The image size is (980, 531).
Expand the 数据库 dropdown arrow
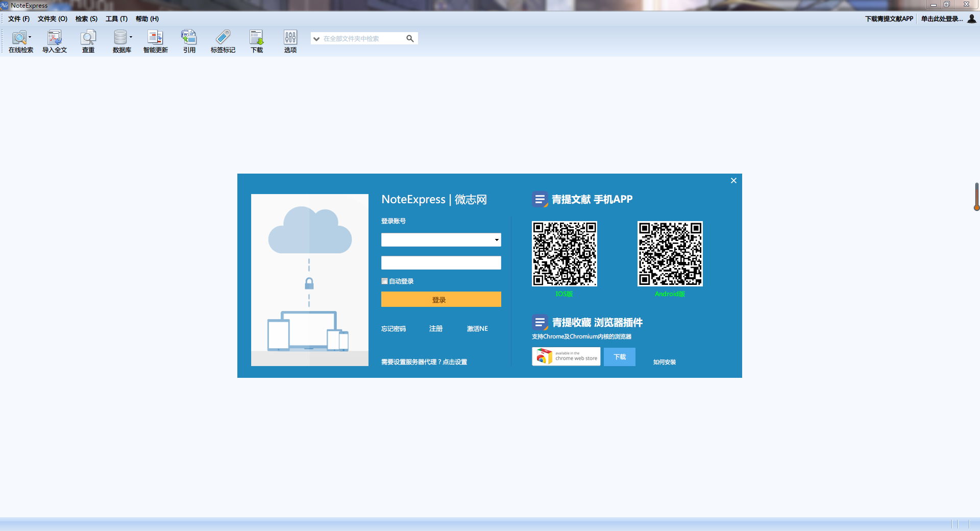[131, 37]
